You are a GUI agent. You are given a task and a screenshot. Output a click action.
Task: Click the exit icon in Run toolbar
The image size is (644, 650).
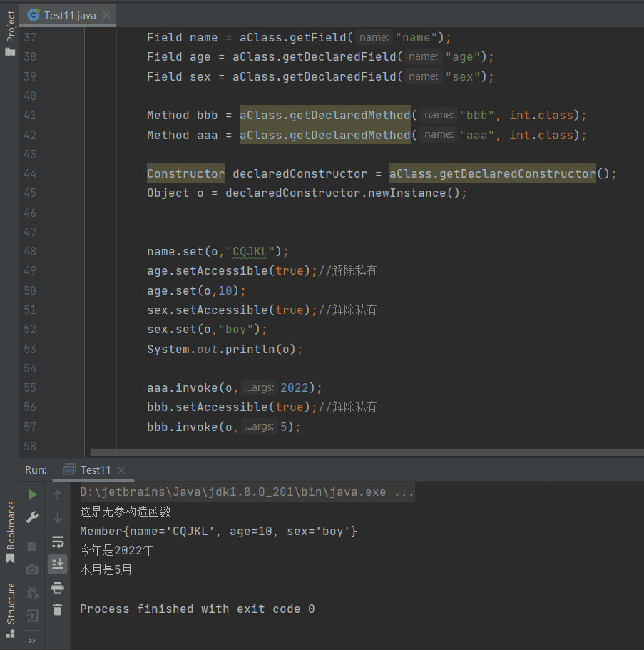click(x=32, y=616)
